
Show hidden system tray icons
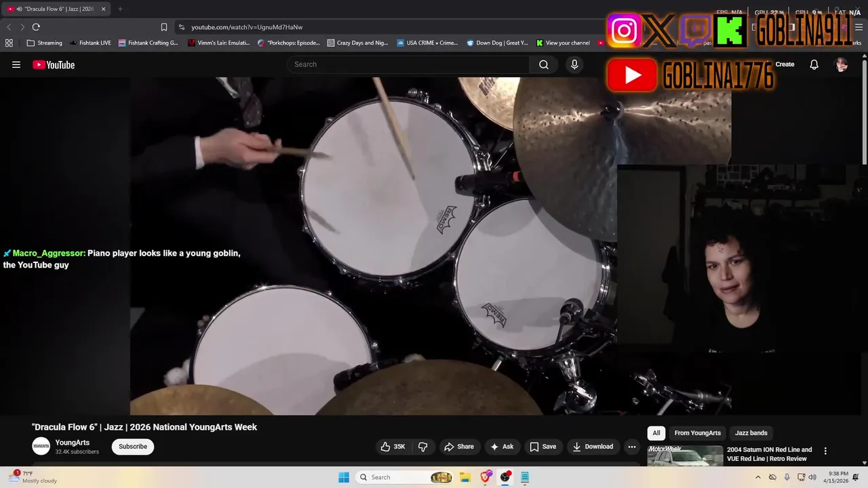coord(758,477)
